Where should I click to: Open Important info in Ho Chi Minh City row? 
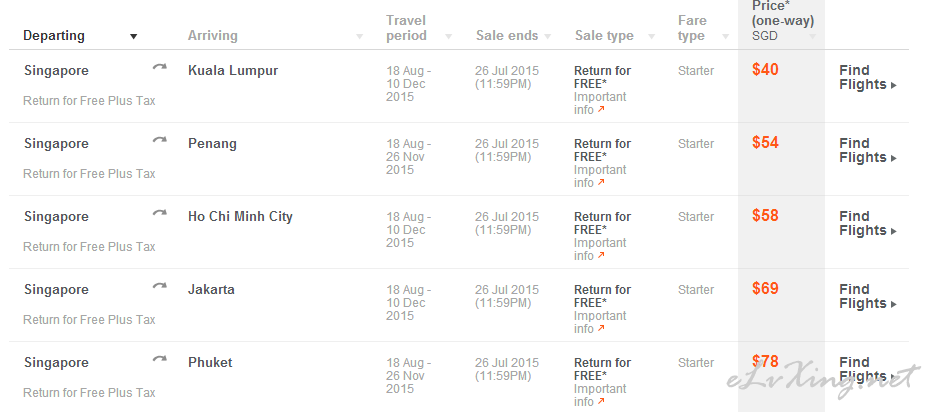click(x=600, y=249)
